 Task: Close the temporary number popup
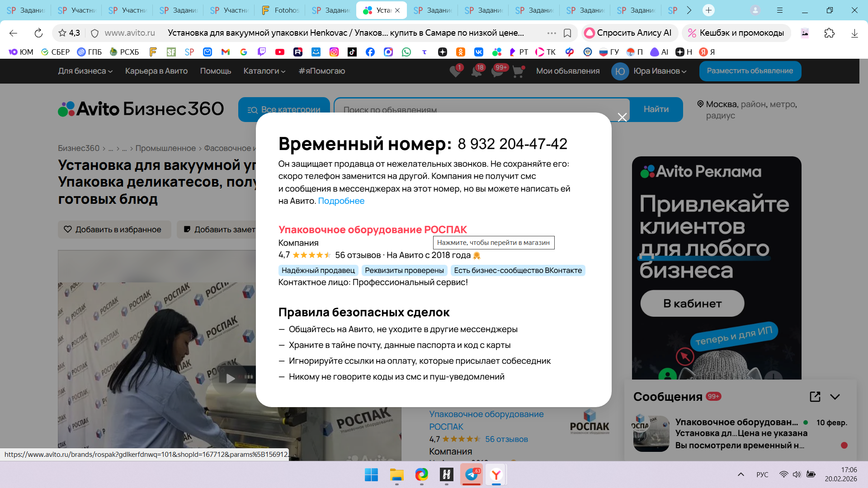coord(622,117)
